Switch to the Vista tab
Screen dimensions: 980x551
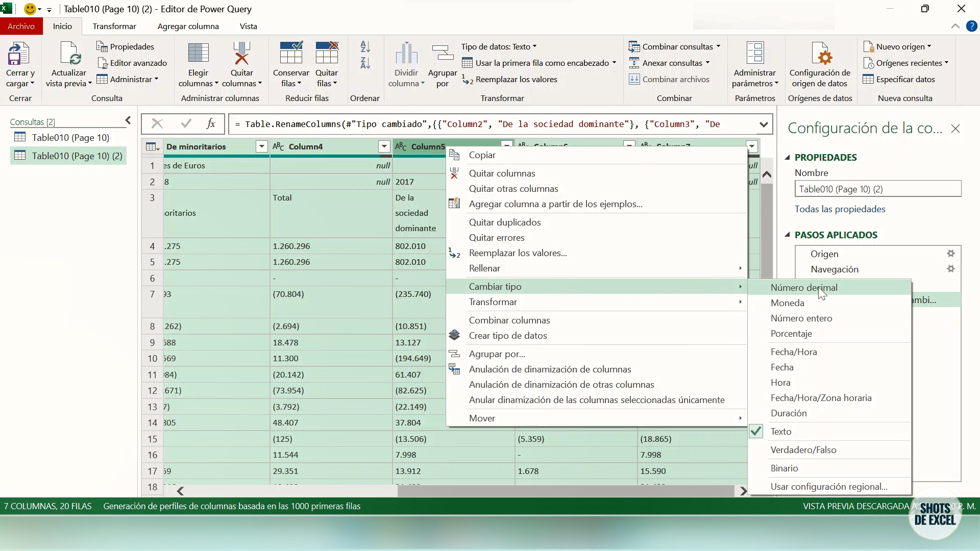pyautogui.click(x=248, y=27)
